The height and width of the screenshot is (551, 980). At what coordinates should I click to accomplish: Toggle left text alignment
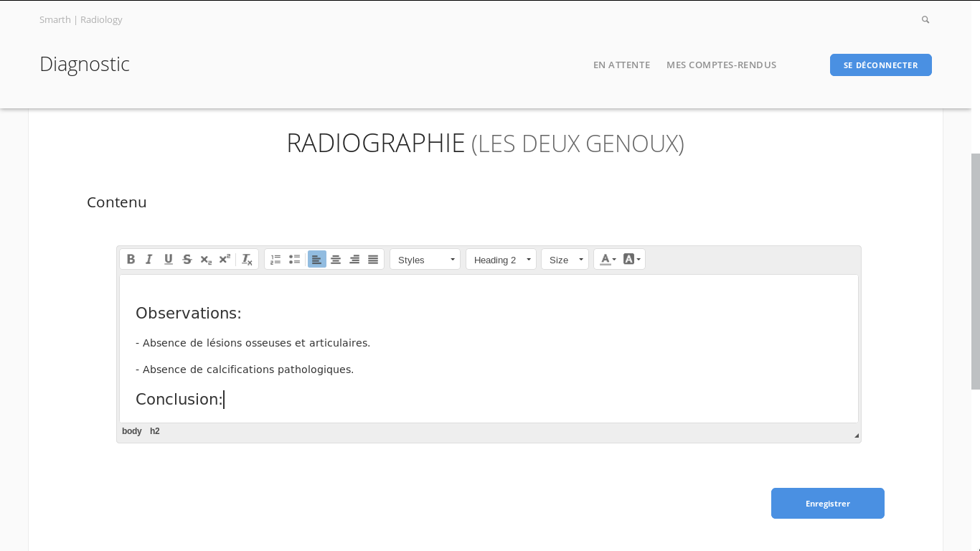point(317,259)
